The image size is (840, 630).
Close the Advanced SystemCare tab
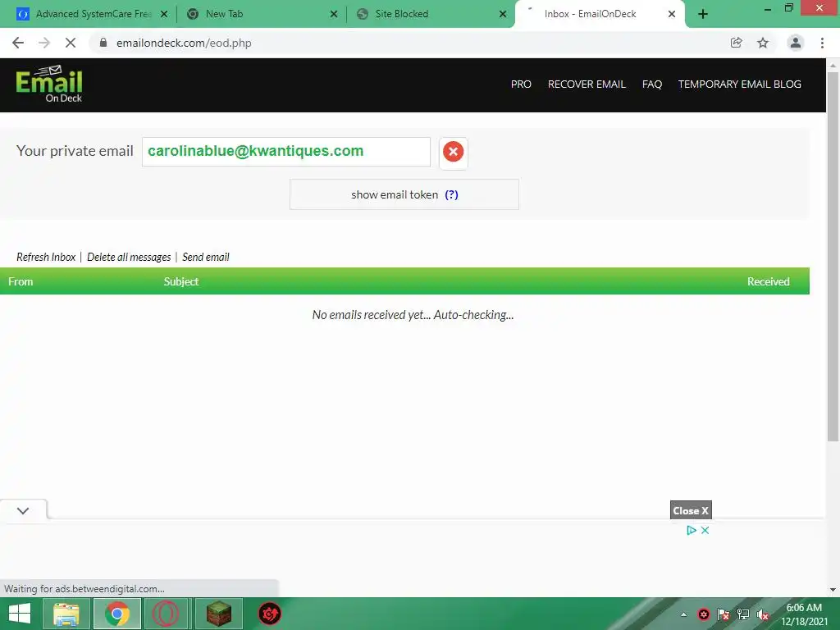point(164,15)
